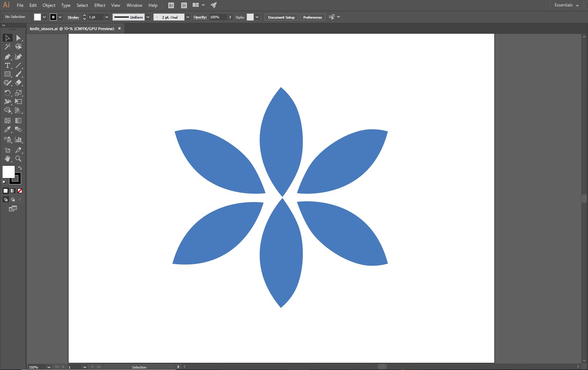Select the Direct Selection tool

[19, 38]
